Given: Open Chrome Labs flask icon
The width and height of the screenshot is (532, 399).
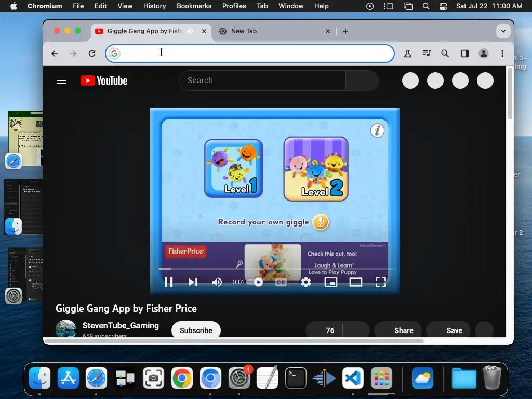Looking at the screenshot, I should pyautogui.click(x=408, y=54).
